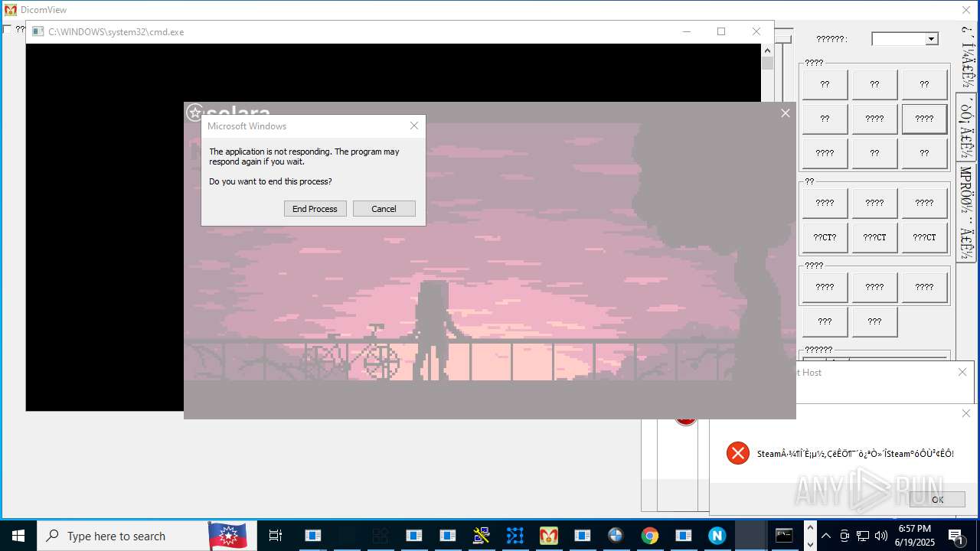Click the 'Microsoft Windows' dialog title text
This screenshot has width=980, height=551.
(247, 126)
